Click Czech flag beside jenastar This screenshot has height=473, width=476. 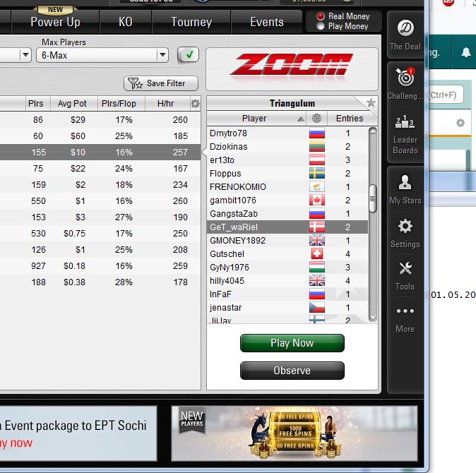point(317,307)
